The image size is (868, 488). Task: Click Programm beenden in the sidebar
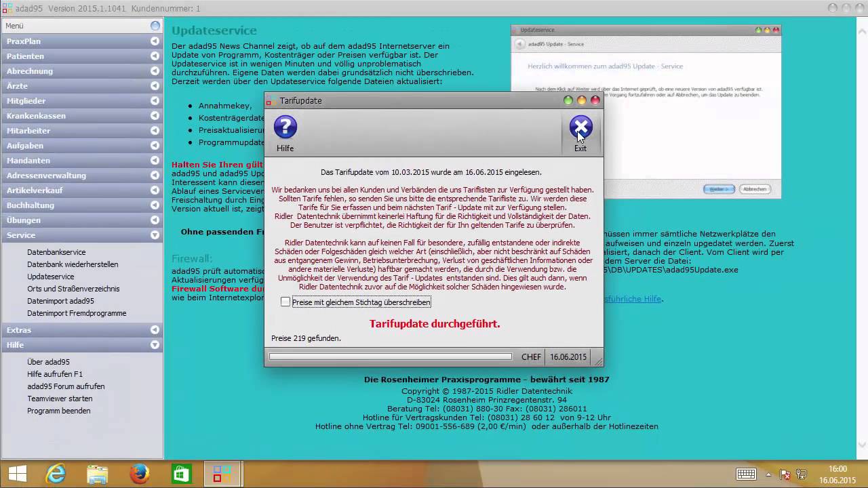[x=58, y=411]
